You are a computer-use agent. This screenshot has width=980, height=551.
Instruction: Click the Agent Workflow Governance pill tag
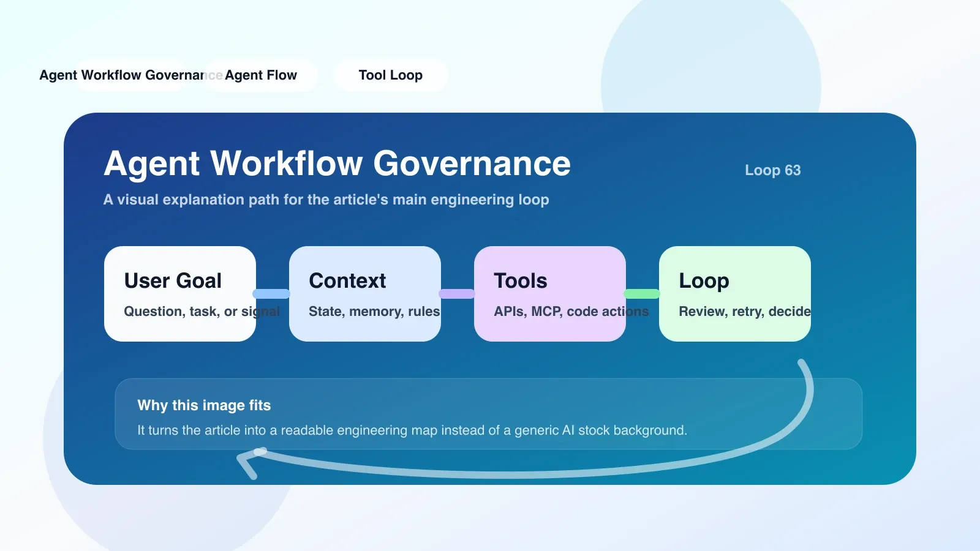[x=131, y=75]
